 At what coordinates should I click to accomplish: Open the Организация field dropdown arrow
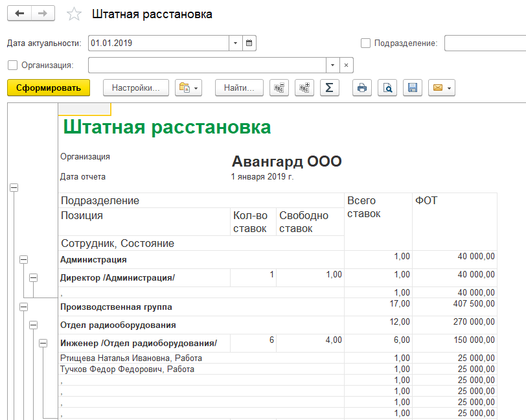(x=332, y=65)
